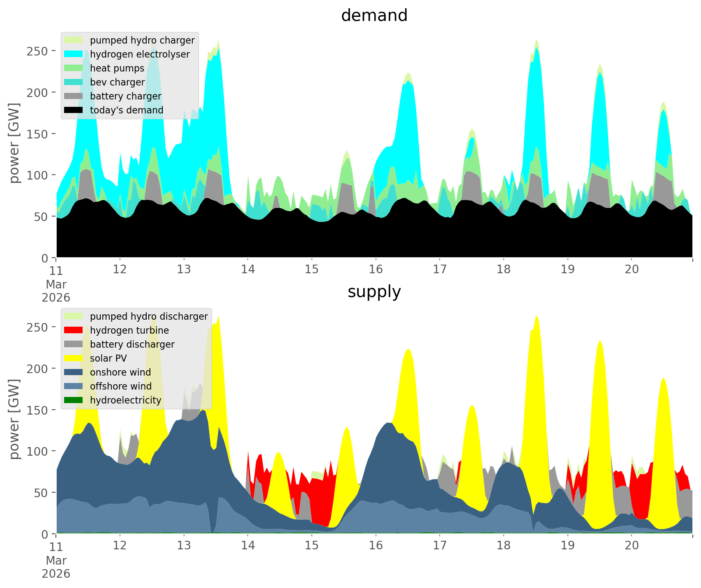Click the pumped hydro discharger legend label
The width and height of the screenshot is (701, 588).
tap(149, 316)
